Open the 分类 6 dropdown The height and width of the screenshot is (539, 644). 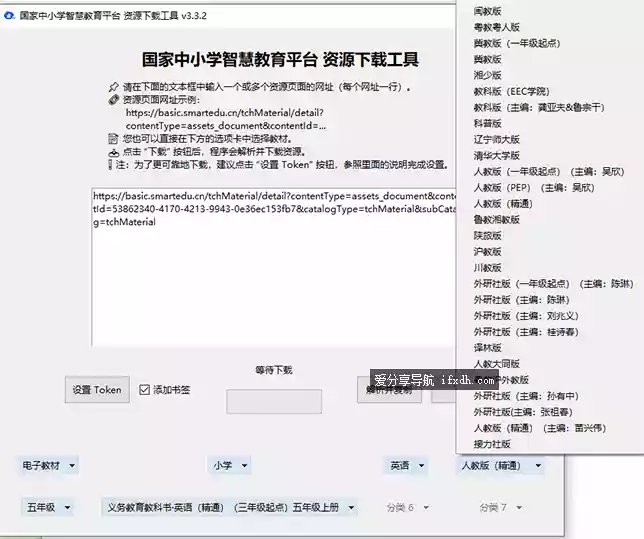click(407, 507)
